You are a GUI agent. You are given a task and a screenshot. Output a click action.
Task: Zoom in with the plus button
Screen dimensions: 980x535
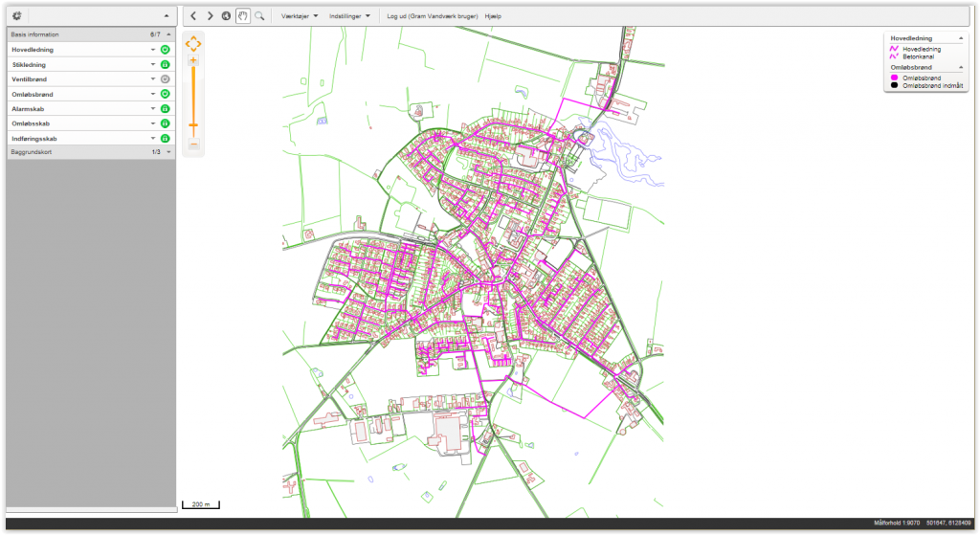coord(193,60)
